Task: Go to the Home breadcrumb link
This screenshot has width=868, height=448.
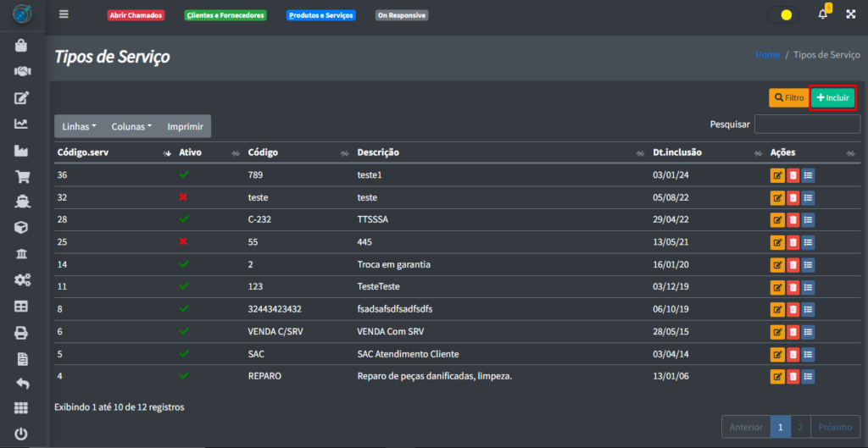Action: [767, 55]
